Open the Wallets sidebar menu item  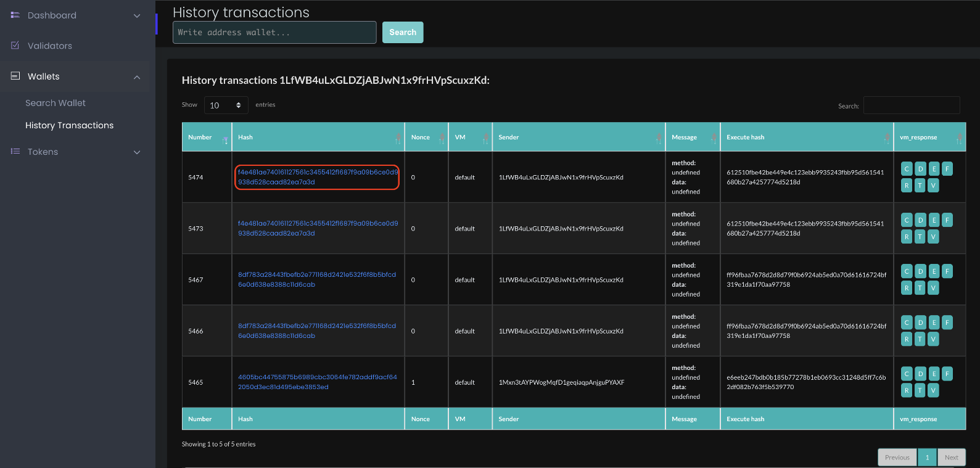pos(44,76)
